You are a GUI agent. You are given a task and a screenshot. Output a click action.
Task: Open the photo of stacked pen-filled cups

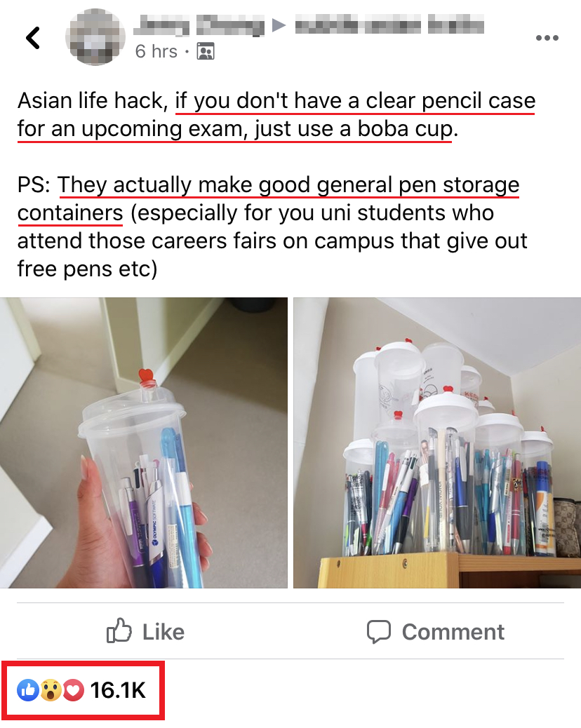[x=437, y=443]
